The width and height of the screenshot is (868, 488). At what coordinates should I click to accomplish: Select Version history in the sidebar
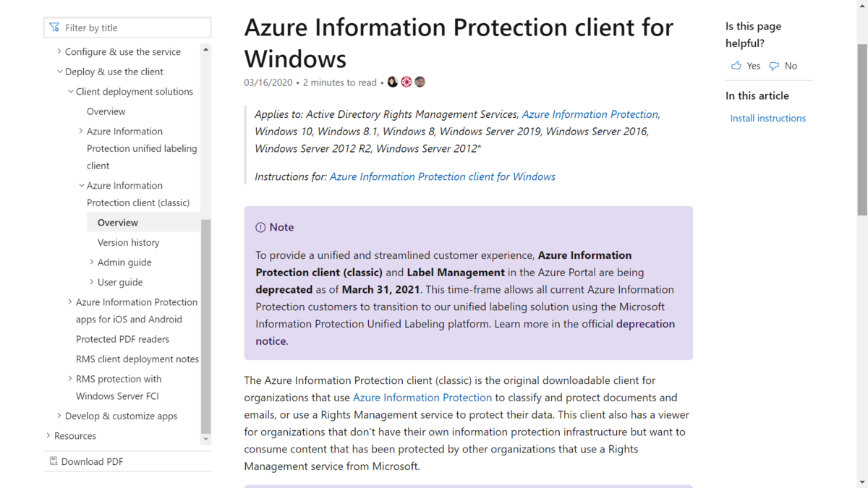click(x=129, y=242)
